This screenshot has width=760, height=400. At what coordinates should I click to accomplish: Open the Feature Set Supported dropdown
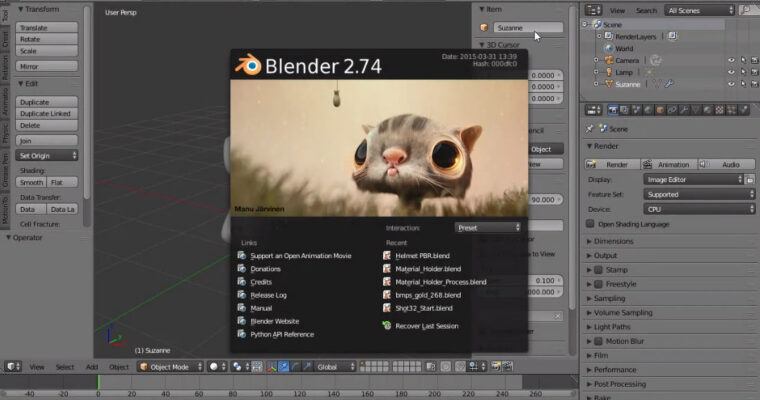699,194
